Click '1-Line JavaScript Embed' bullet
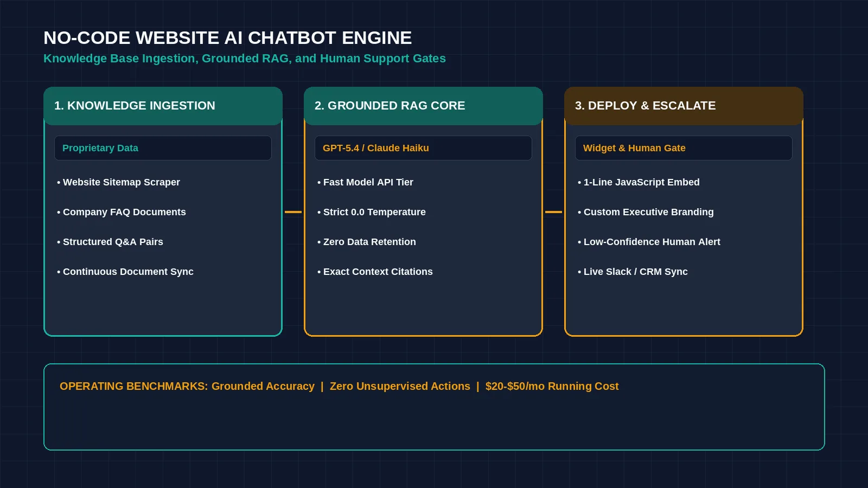868x488 pixels. [639, 182]
